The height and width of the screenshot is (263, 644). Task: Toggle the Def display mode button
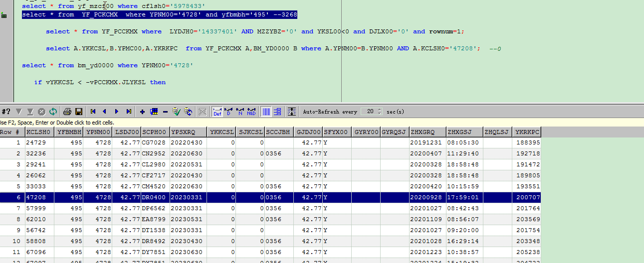[217, 112]
